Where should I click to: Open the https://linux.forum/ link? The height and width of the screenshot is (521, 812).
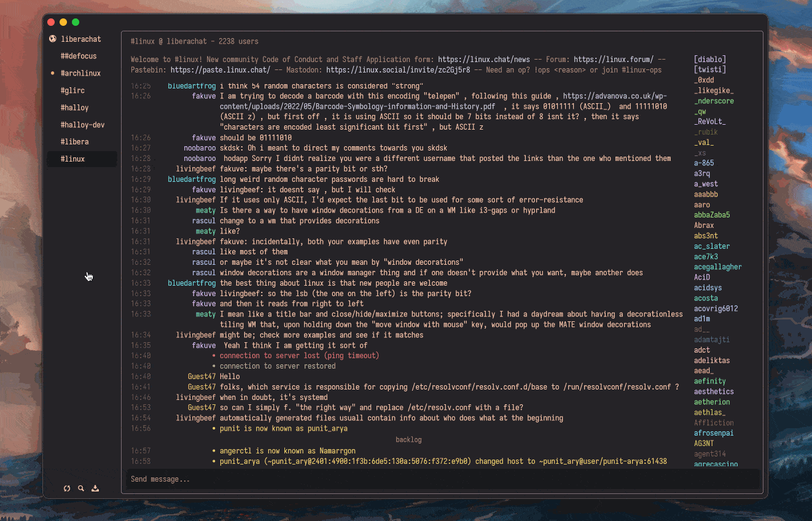(x=614, y=60)
